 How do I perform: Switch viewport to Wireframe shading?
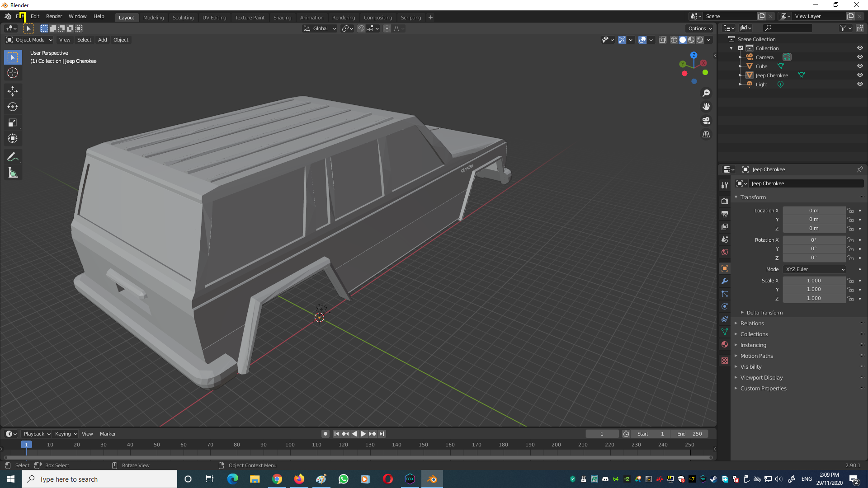(x=674, y=40)
